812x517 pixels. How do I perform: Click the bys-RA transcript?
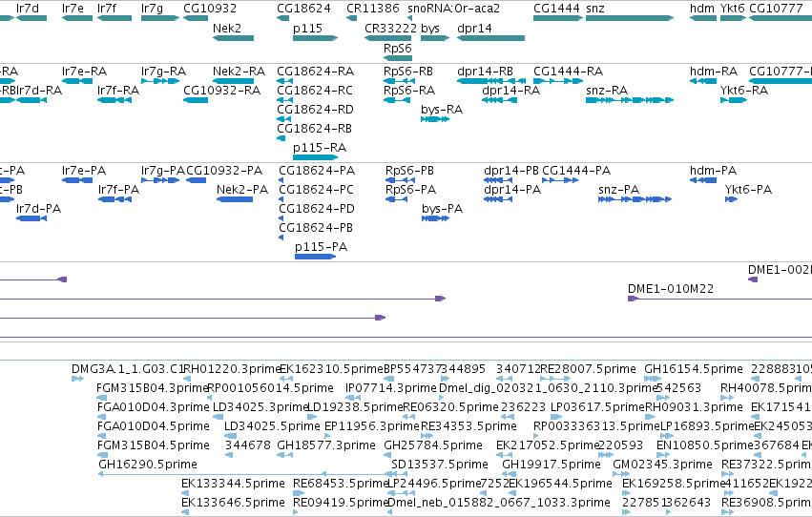[435, 119]
